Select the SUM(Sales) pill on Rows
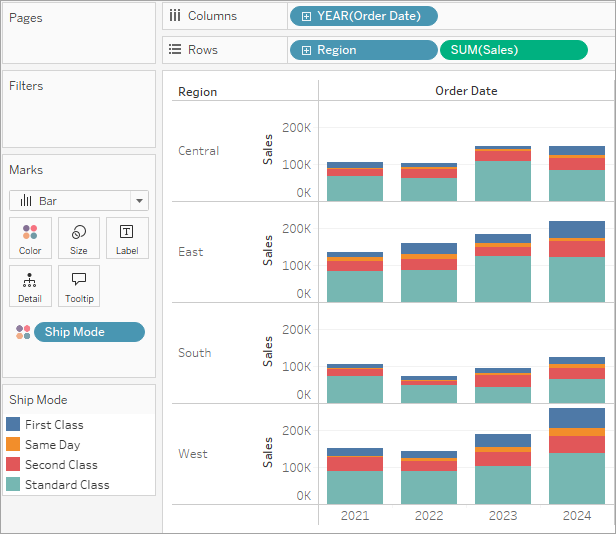The height and width of the screenshot is (534, 616). tap(513, 50)
